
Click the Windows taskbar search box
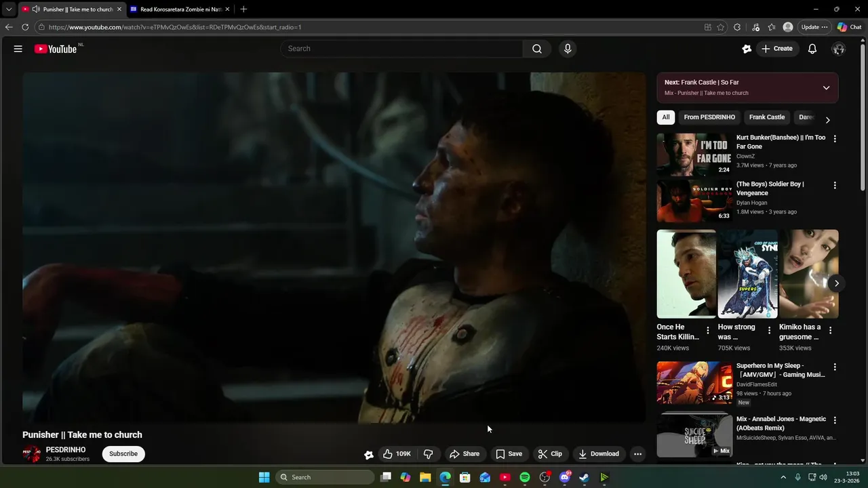tap(325, 477)
